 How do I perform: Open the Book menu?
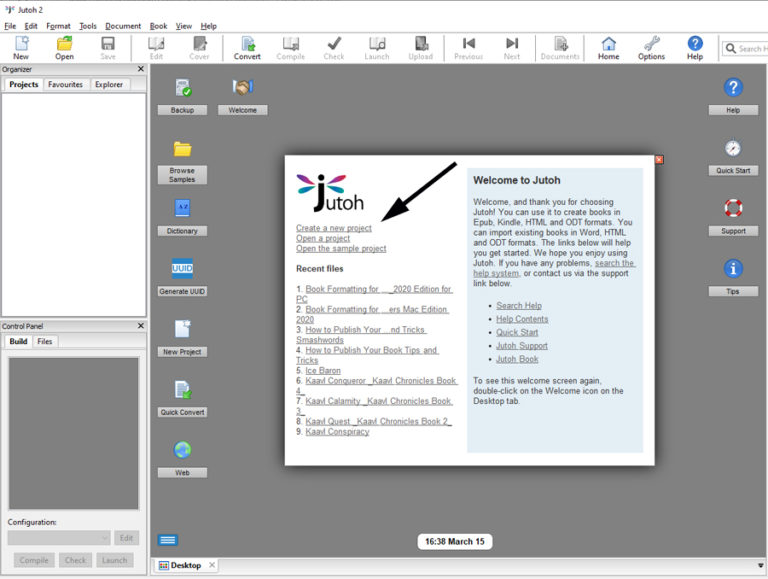click(x=158, y=26)
